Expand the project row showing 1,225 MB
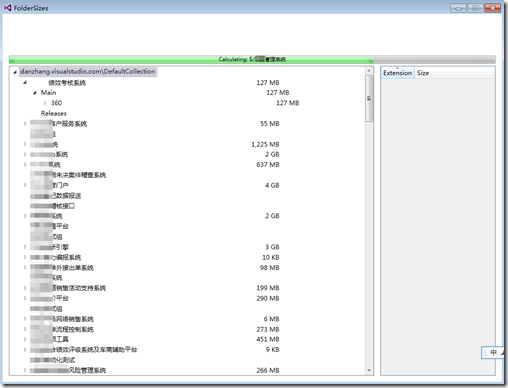Screen dimensions: 508x388 point(25,144)
